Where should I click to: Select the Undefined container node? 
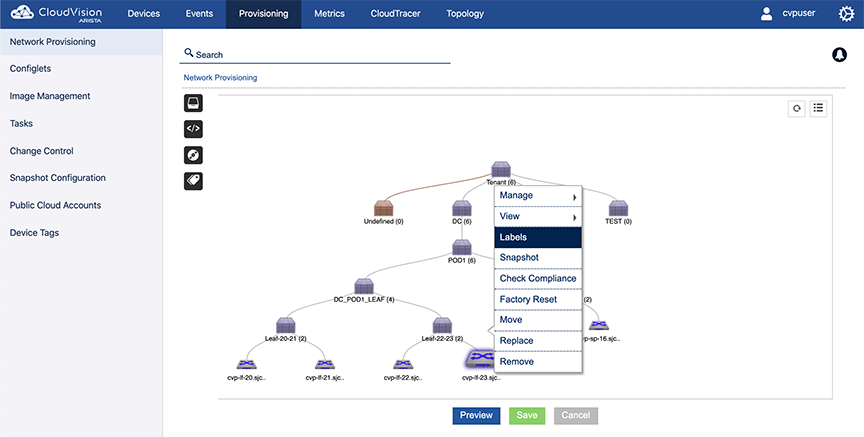pyautogui.click(x=384, y=208)
